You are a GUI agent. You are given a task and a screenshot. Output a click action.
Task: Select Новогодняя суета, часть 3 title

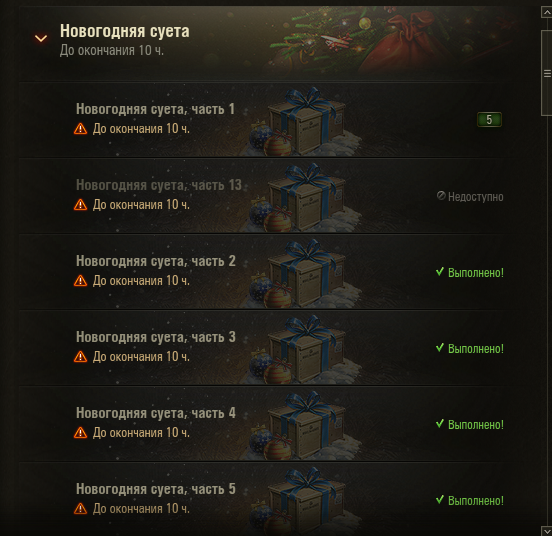[156, 338]
